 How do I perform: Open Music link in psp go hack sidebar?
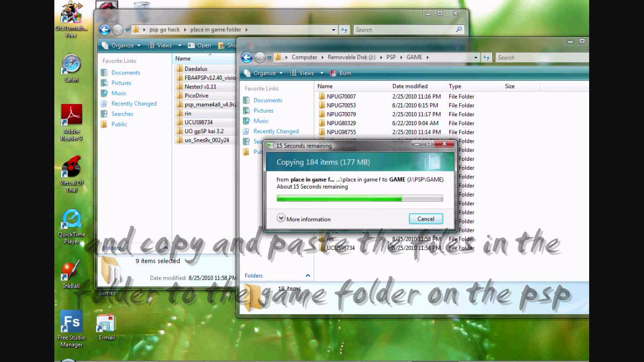point(119,93)
